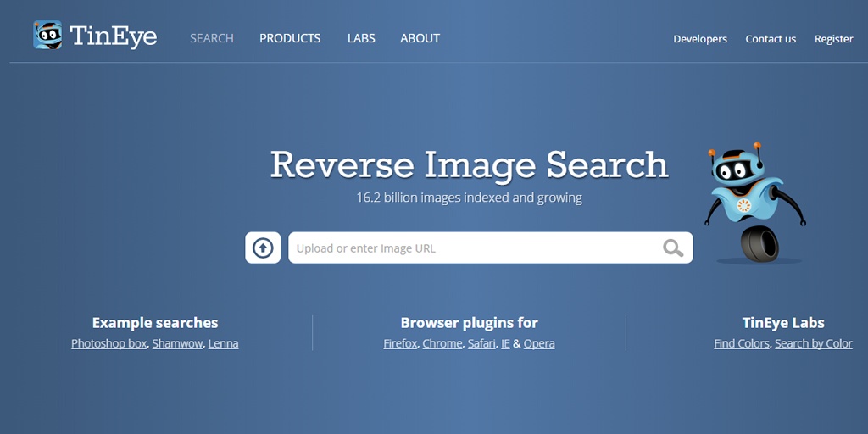The image size is (868, 434).
Task: Click the TinEye Labs heading
Action: pos(783,323)
